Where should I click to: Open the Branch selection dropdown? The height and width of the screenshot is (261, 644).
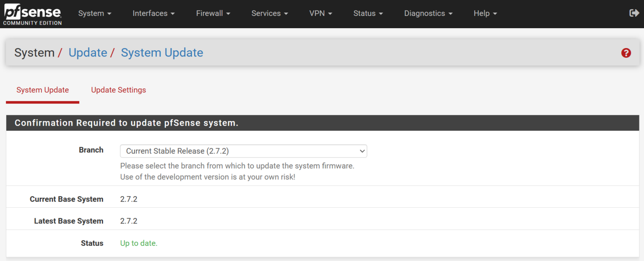coord(243,151)
